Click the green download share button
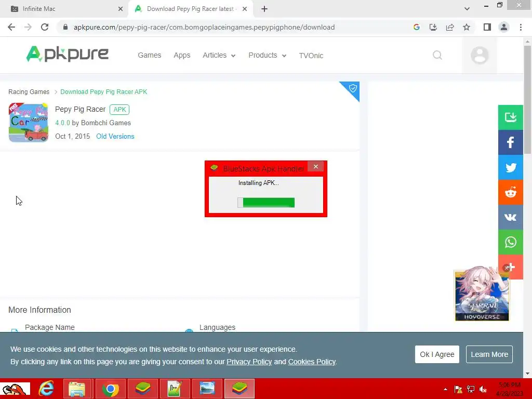Viewport: 532px width, 399px height. tap(510, 117)
